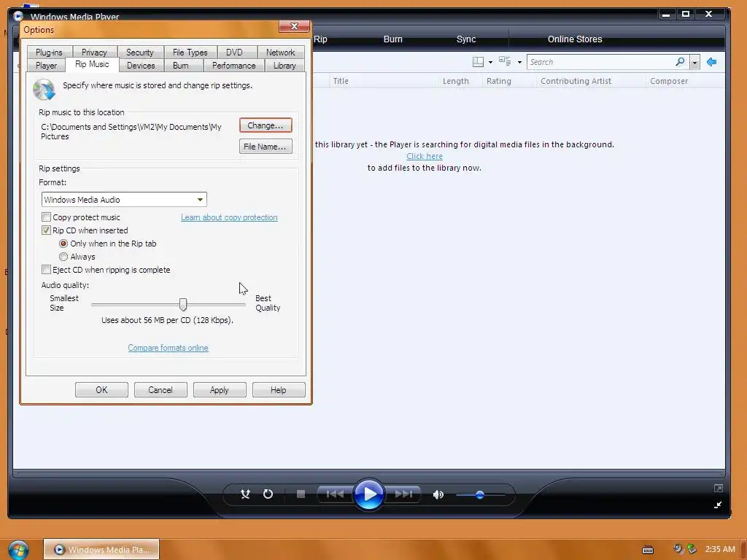
Task: Stop playback with the Stop button
Action: [x=301, y=494]
